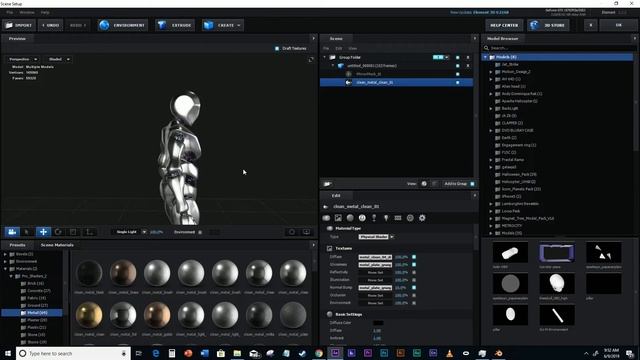This screenshot has height=360, width=640.
Task: Toggle the Add to Group checkbox
Action: click(472, 184)
